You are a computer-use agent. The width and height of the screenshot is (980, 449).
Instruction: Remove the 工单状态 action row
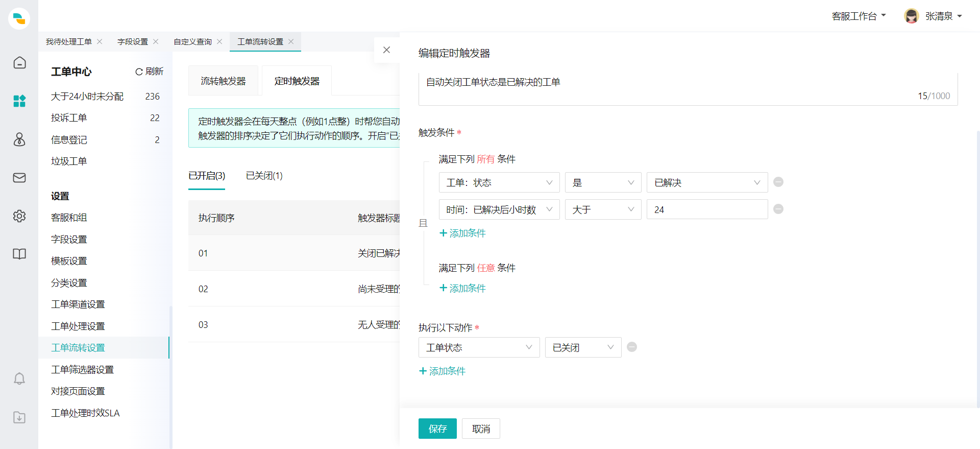pyautogui.click(x=632, y=347)
